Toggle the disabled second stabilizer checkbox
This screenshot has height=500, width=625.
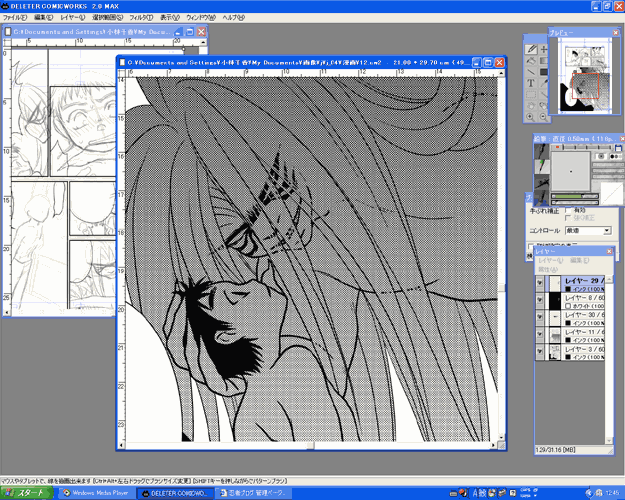(568, 218)
